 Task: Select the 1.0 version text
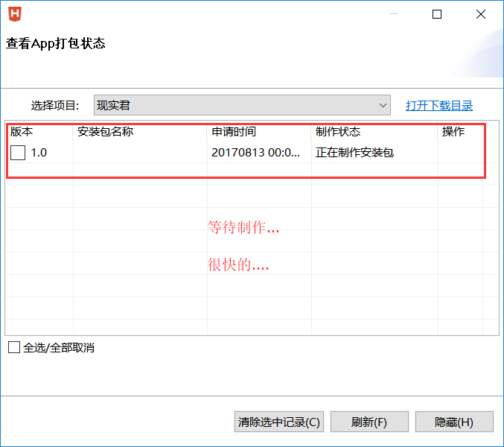39,153
